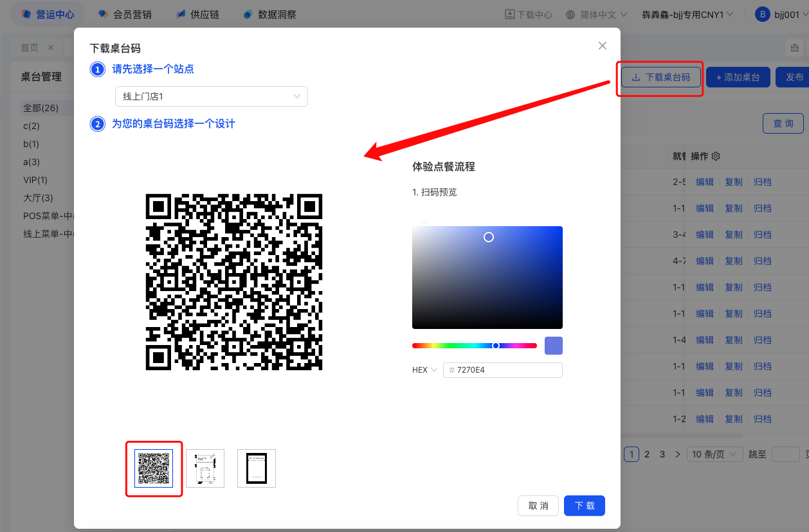Select the middle table-card design thumbnail
The height and width of the screenshot is (532, 809).
point(205,468)
